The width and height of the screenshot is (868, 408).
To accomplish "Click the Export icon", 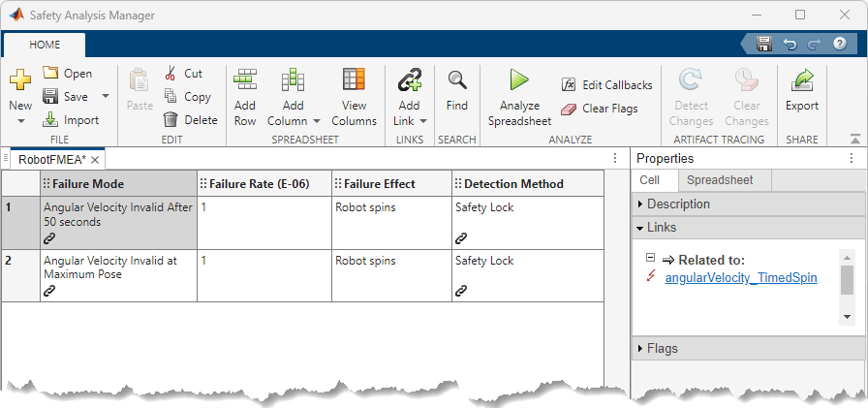I will click(x=802, y=80).
